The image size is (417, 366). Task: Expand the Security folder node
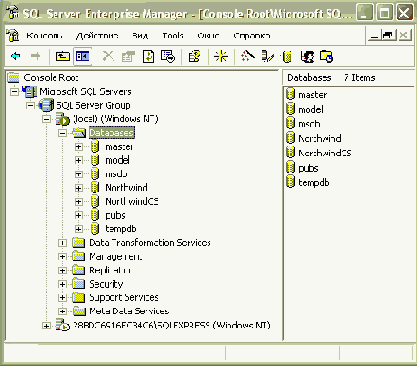[x=62, y=284]
